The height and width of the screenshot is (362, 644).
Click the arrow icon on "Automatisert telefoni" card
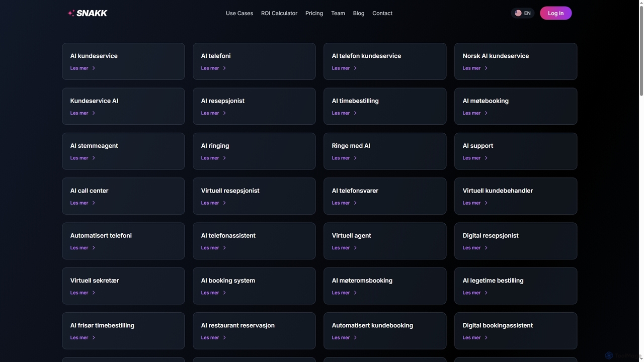tap(94, 248)
